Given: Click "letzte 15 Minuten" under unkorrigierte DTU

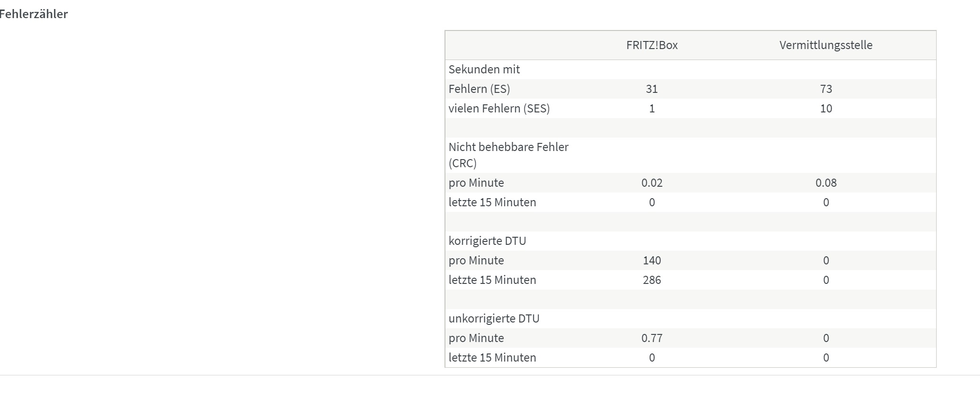Looking at the screenshot, I should 492,358.
